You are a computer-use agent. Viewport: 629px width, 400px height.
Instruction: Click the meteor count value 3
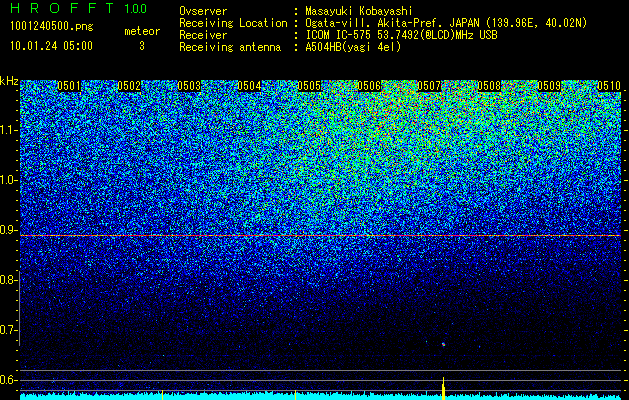(x=142, y=46)
